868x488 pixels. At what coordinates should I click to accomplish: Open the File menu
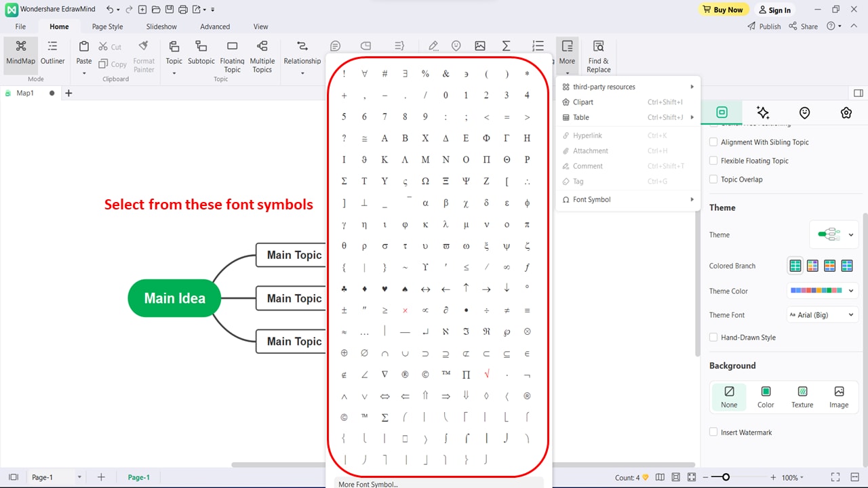(20, 26)
